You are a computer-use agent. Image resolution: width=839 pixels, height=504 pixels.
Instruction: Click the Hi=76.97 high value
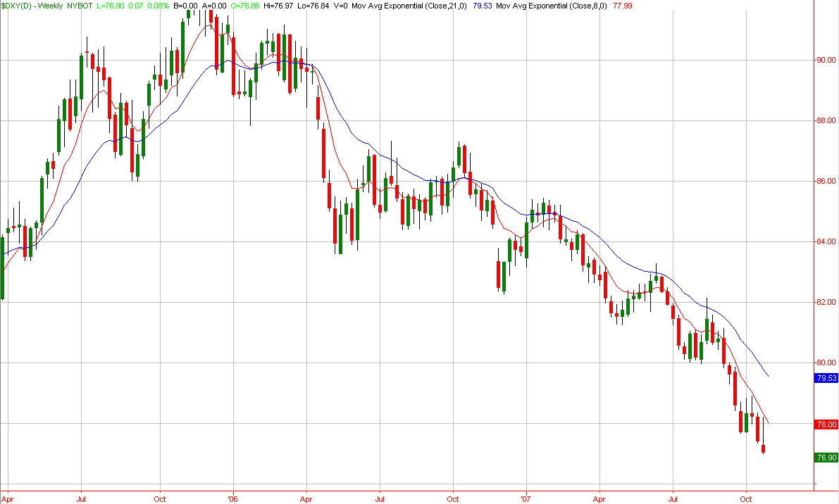pos(278,6)
